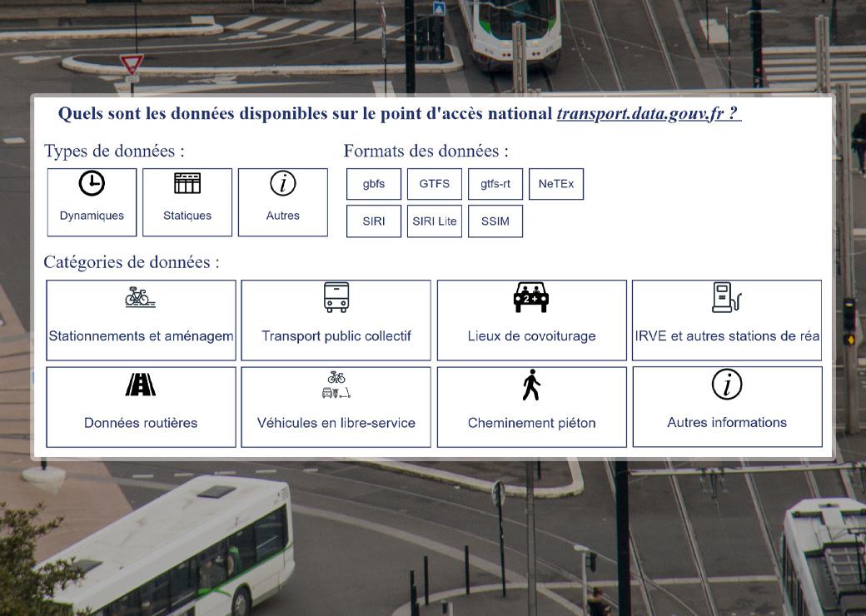Click the highway icon for Données routières
866x616 pixels.
click(140, 384)
